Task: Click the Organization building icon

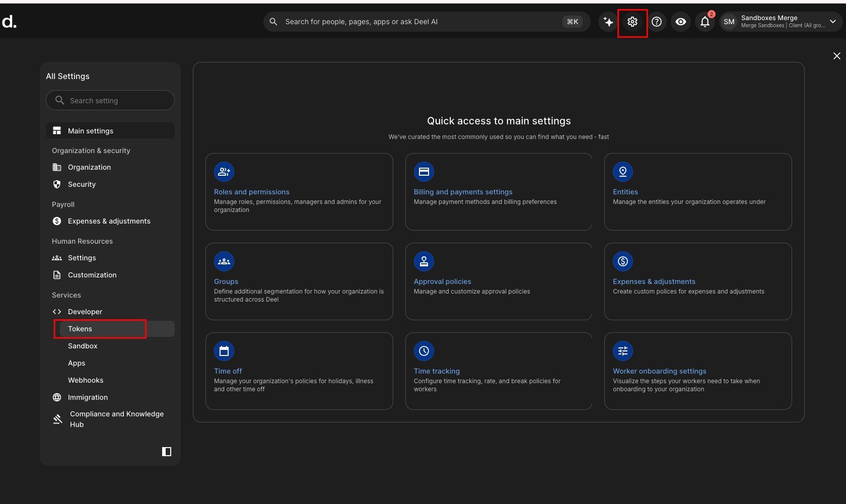Action: [x=57, y=167]
